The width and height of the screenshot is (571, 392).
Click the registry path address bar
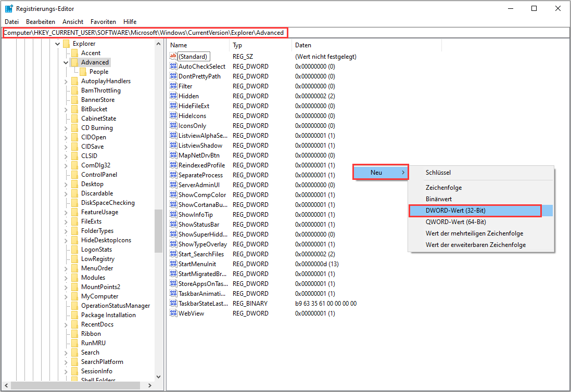(285, 33)
